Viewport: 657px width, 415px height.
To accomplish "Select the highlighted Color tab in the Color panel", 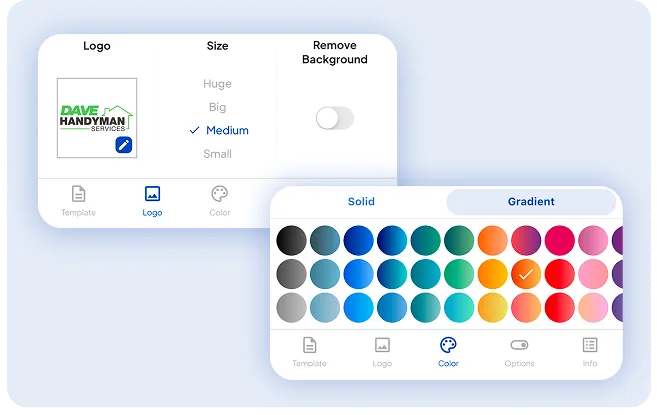I will [x=448, y=352].
